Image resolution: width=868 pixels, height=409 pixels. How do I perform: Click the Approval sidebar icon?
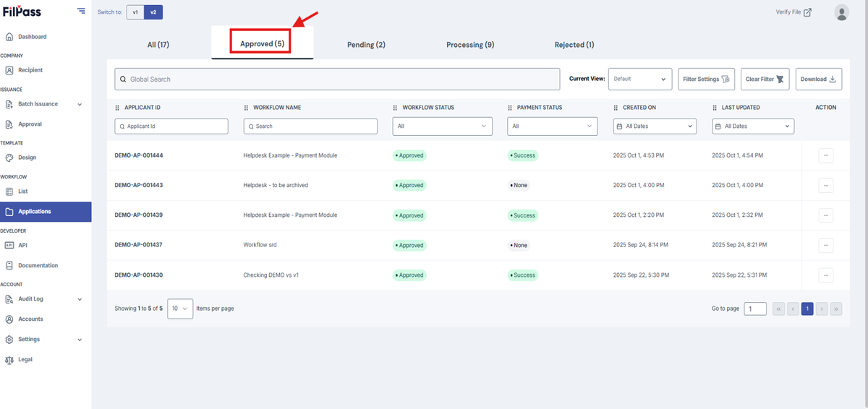9,124
